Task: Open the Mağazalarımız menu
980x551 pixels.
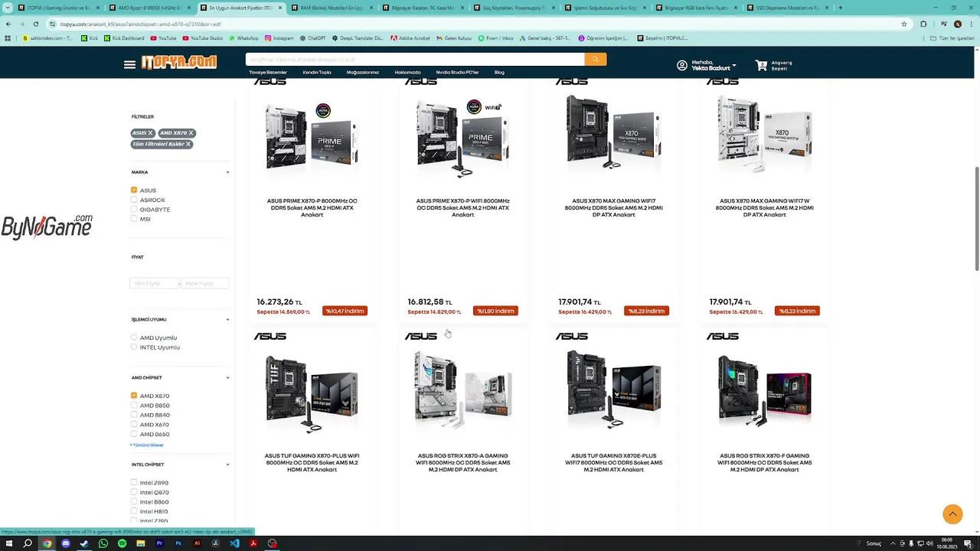Action: (x=363, y=72)
